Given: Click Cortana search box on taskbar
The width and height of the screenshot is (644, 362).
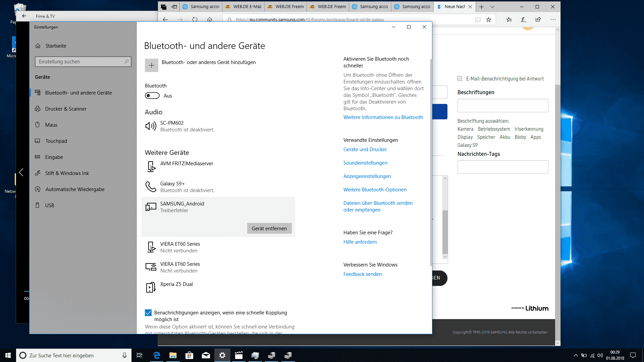Looking at the screenshot, I should (x=73, y=355).
